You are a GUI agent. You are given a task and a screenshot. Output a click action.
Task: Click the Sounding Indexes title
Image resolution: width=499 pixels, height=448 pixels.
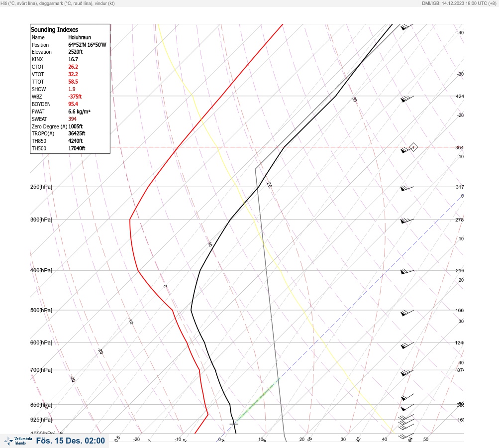(x=54, y=29)
